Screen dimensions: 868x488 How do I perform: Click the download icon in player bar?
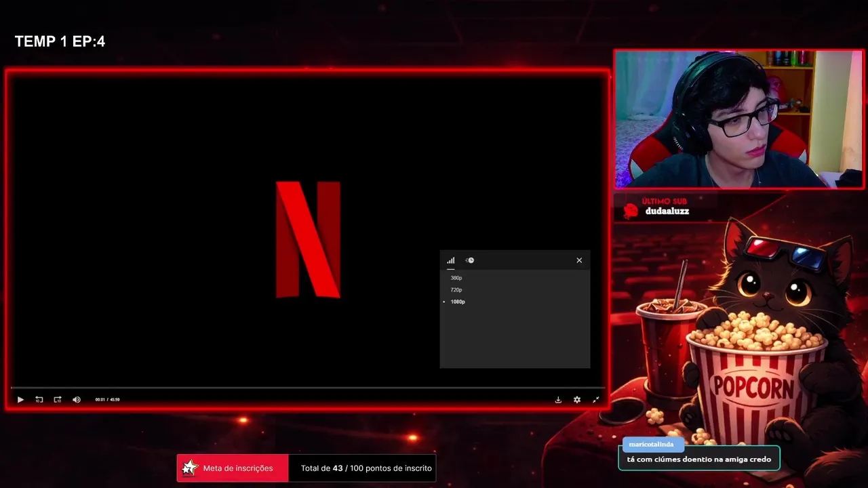click(558, 400)
